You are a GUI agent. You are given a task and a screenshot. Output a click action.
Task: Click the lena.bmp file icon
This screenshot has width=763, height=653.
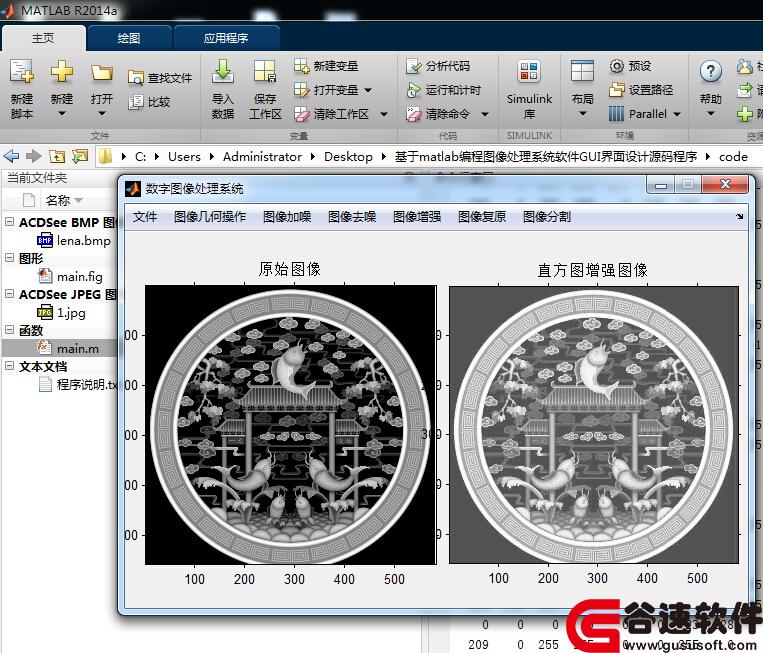pyautogui.click(x=45, y=240)
